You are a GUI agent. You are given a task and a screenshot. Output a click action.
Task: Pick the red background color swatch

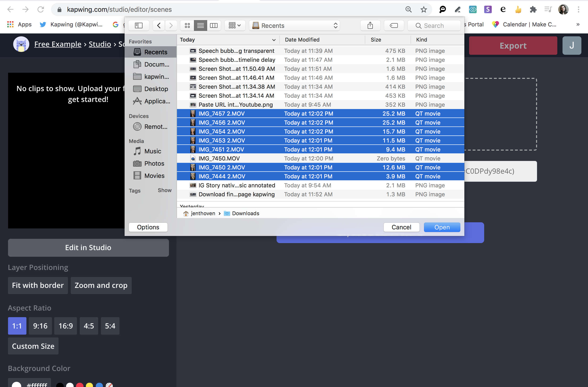[x=80, y=385]
